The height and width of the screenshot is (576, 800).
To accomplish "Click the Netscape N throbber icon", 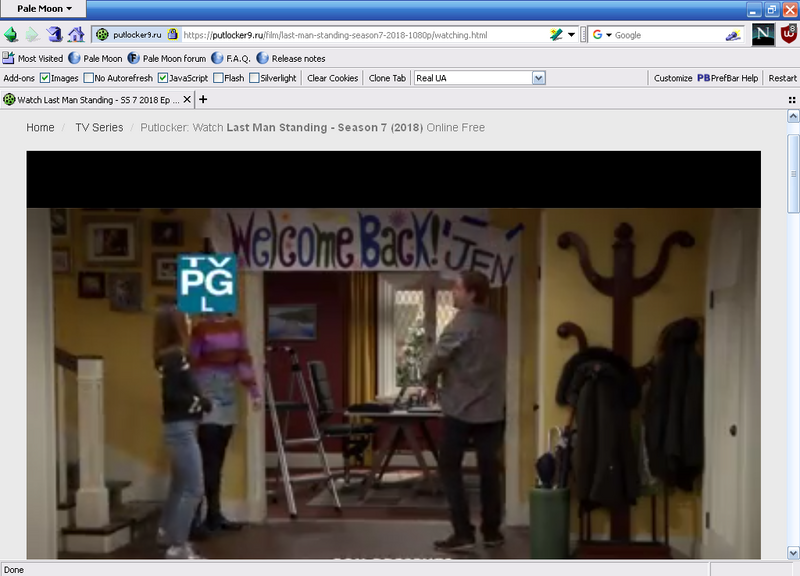I will point(763,35).
